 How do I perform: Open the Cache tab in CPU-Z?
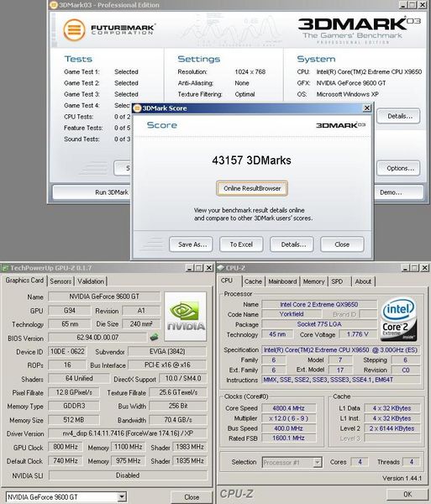[253, 281]
